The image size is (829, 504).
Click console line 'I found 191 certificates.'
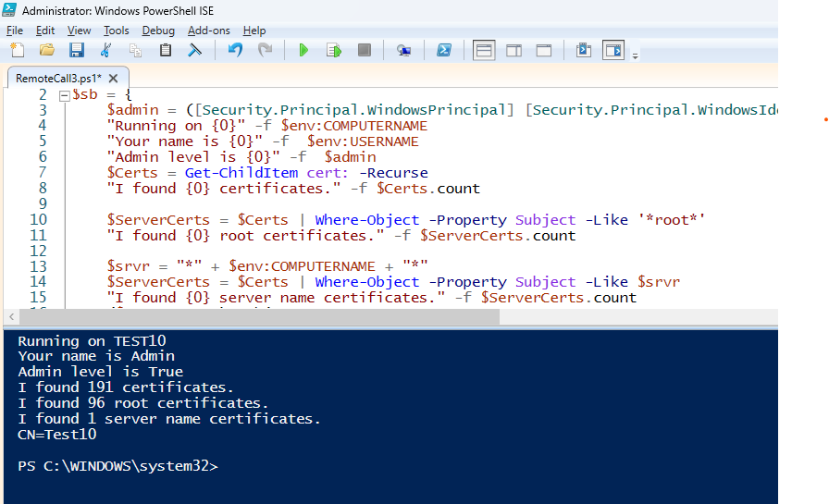tap(126, 387)
